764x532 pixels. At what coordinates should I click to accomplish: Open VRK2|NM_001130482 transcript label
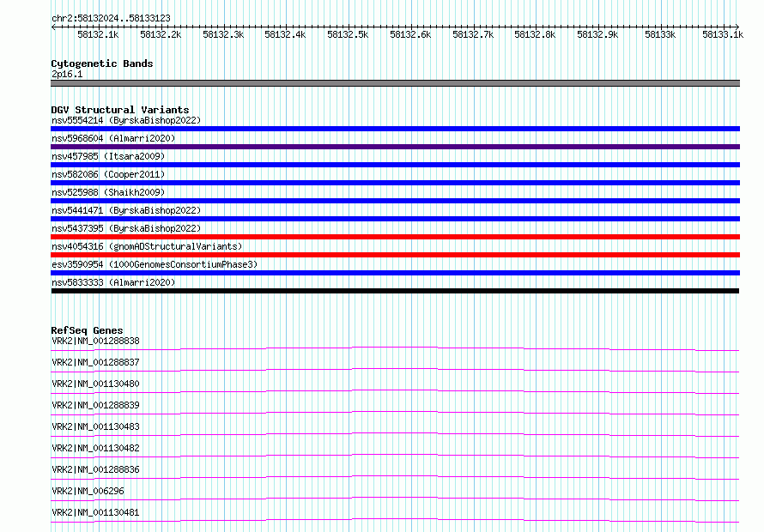[x=95, y=448]
